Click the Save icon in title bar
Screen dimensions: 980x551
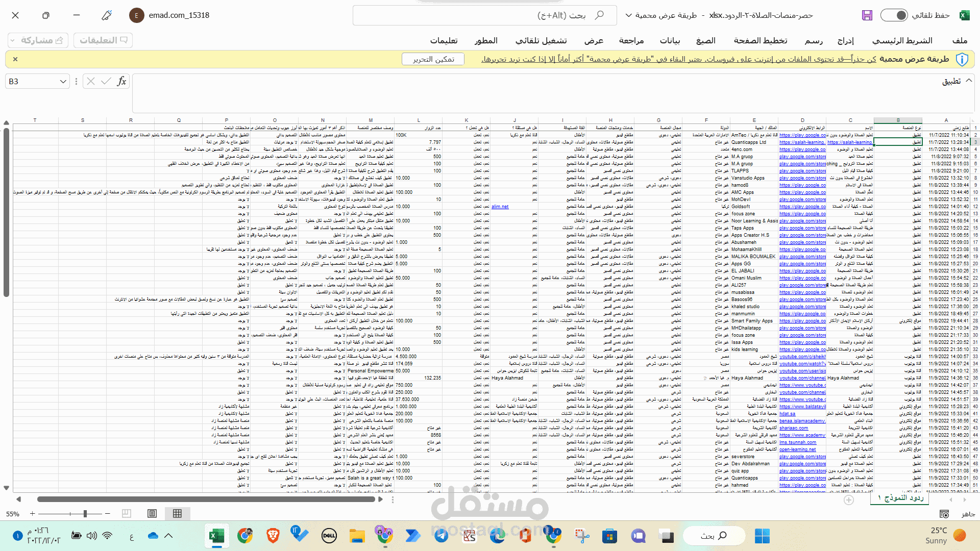[867, 15]
